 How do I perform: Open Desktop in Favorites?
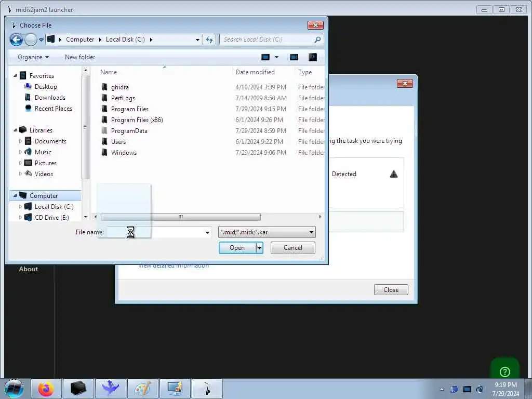[46, 87]
